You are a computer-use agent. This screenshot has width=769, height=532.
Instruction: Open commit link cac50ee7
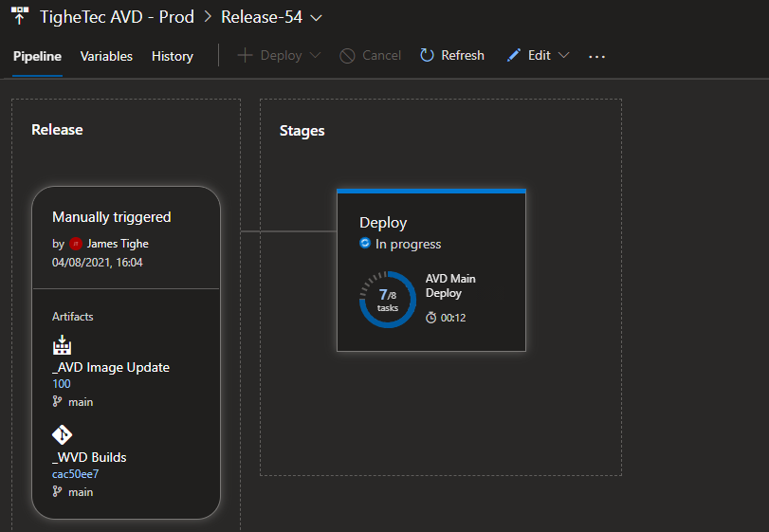(x=76, y=474)
